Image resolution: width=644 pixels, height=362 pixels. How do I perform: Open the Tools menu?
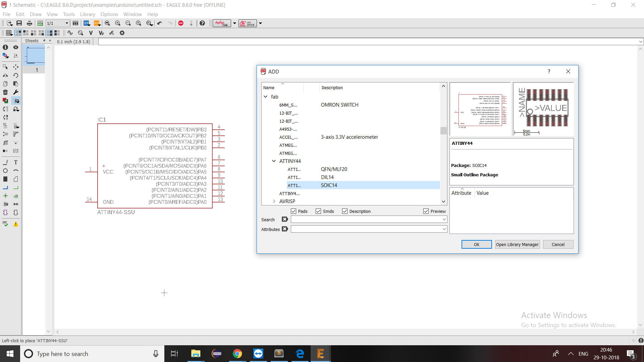coord(69,14)
